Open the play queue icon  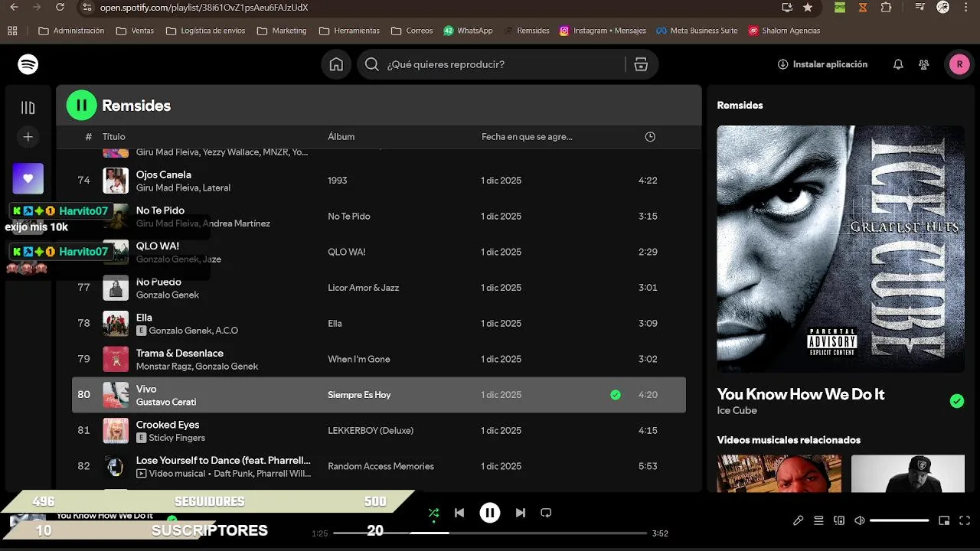click(818, 520)
